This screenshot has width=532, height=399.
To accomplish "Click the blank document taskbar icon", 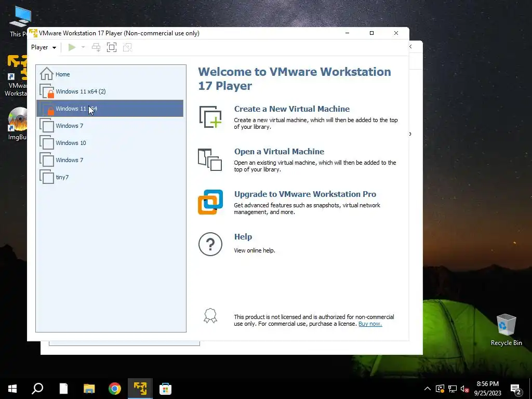I will [63, 389].
